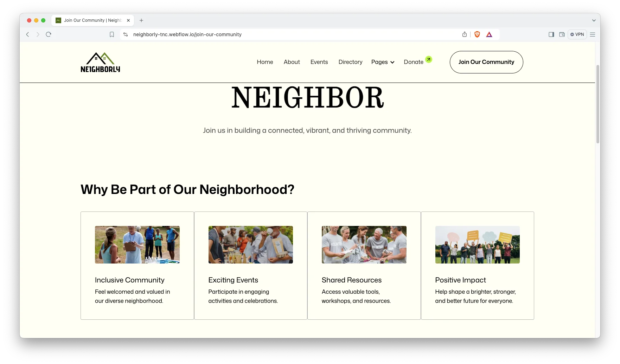Image resolution: width=620 pixels, height=364 pixels.
Task: Reload the page
Action: (x=49, y=34)
